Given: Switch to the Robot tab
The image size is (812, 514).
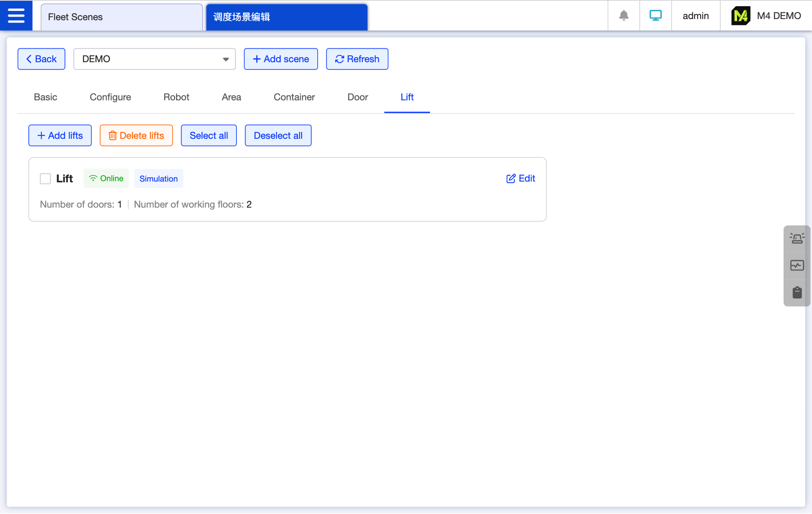Looking at the screenshot, I should point(176,97).
